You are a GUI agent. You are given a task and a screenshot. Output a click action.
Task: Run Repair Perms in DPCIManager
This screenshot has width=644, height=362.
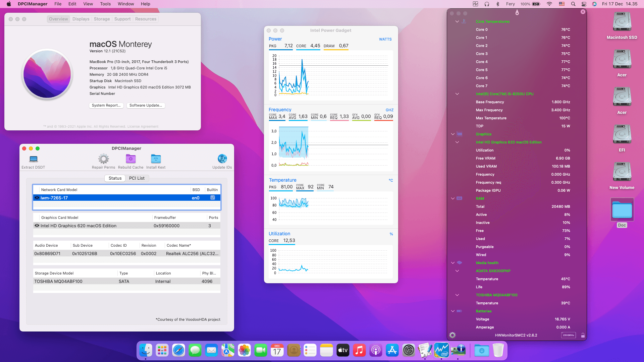(103, 159)
